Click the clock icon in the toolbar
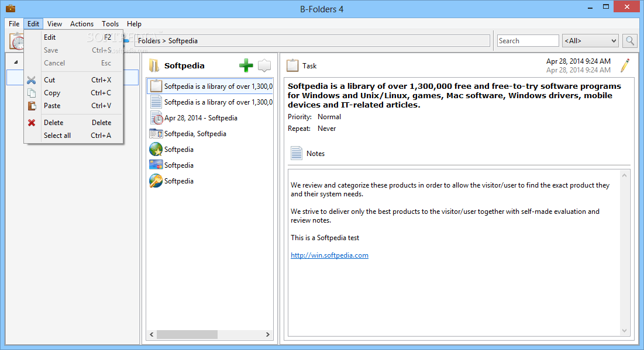Screen dimensions: 644x350 [17, 41]
